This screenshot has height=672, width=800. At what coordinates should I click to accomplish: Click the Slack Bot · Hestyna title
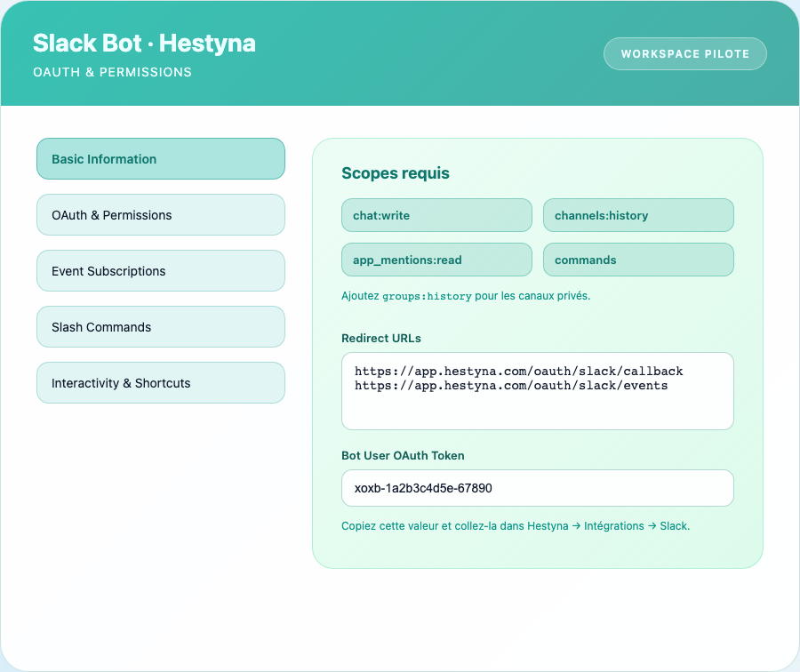pyautogui.click(x=144, y=43)
